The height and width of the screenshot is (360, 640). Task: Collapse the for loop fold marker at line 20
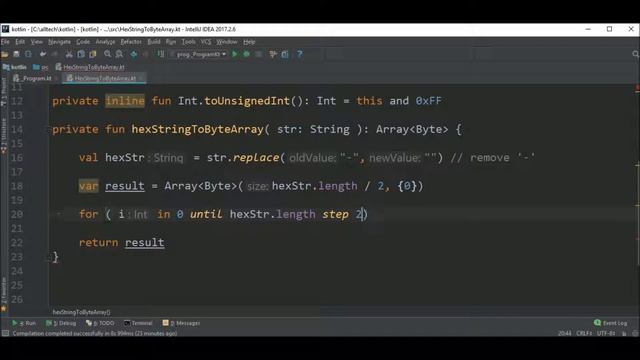tap(58, 213)
